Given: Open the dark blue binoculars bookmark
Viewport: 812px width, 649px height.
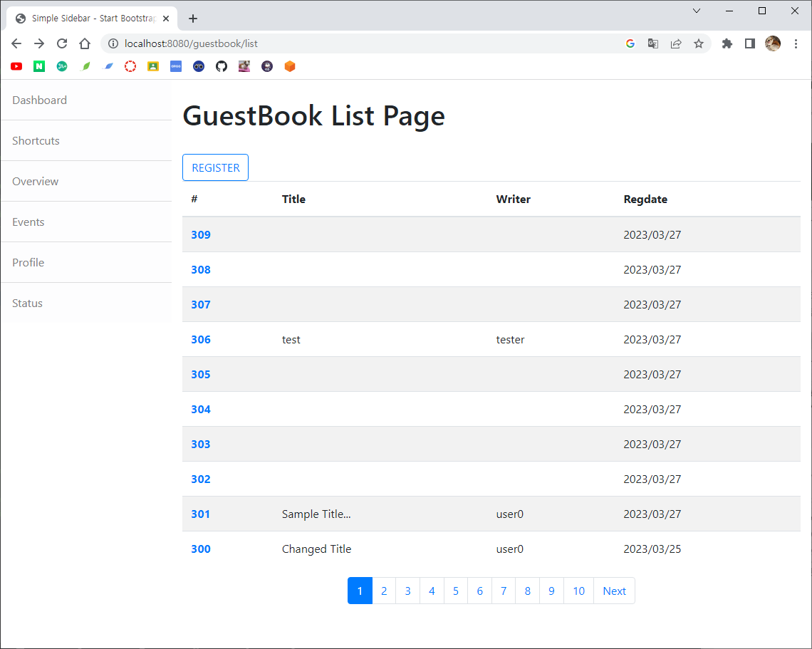Looking at the screenshot, I should pyautogui.click(x=199, y=66).
